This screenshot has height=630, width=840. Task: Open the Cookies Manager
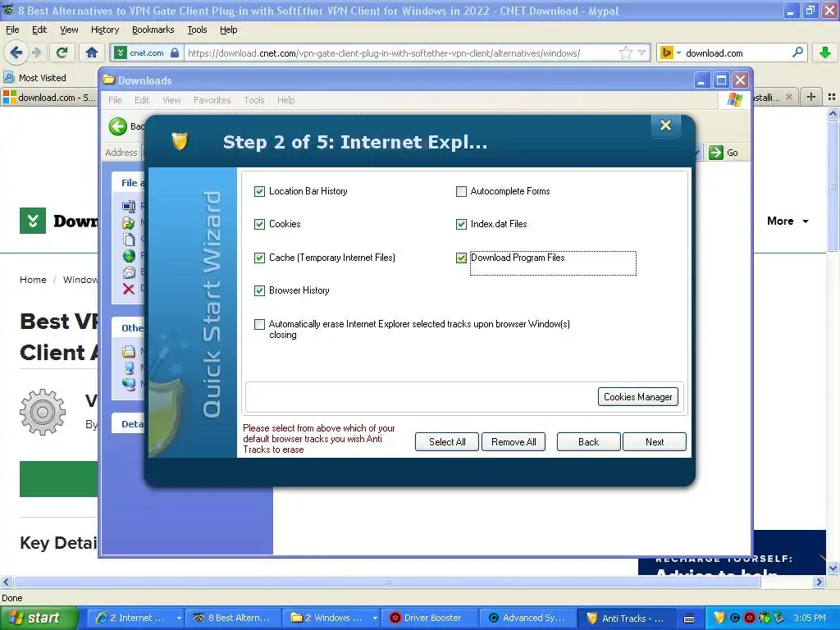tap(637, 397)
